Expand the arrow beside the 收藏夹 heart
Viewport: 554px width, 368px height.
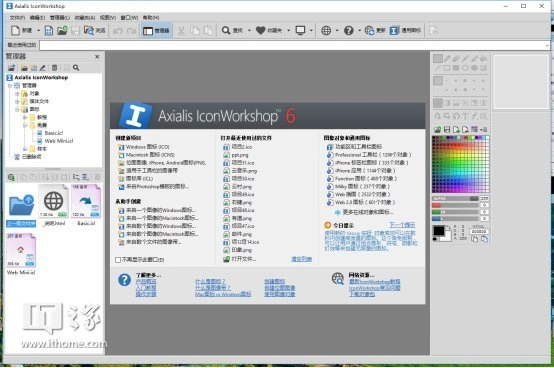tap(288, 31)
